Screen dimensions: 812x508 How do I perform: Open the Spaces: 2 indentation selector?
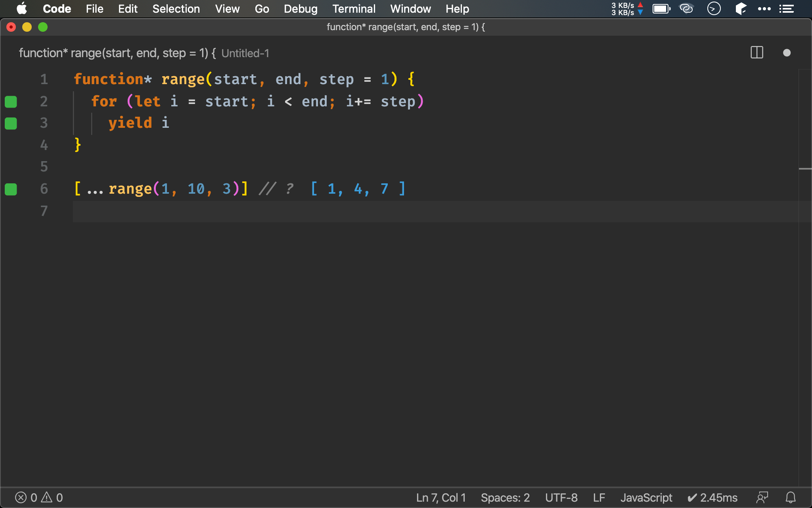tap(505, 497)
